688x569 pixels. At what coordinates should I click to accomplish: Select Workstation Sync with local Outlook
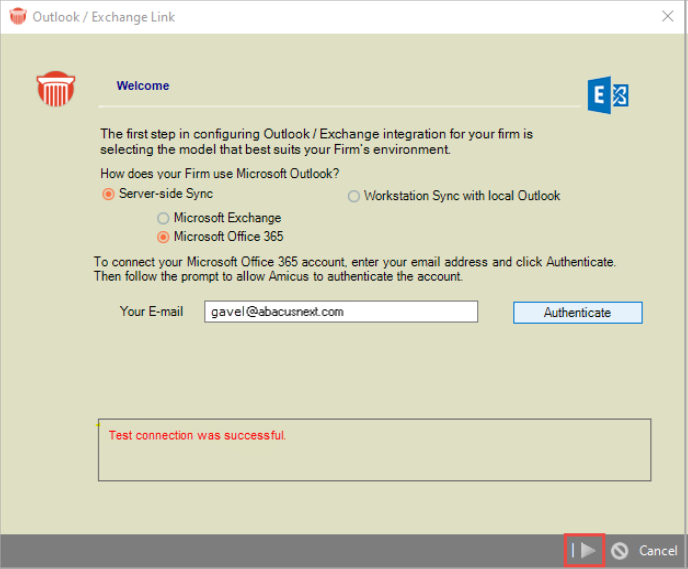coord(354,196)
